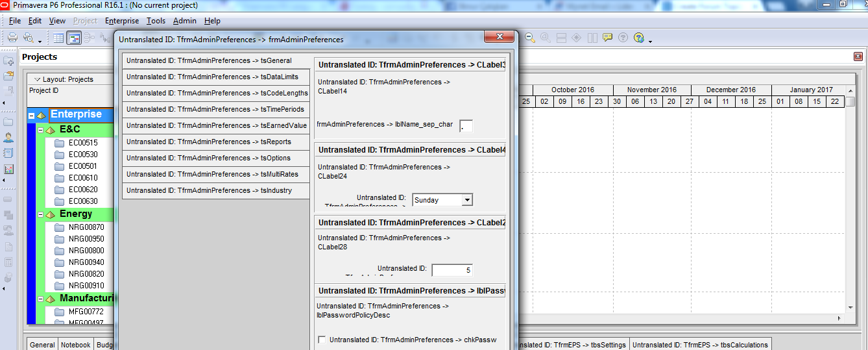The width and height of the screenshot is (868, 350).
Task: Select the tsDataLimits preferences tab
Action: pyautogui.click(x=216, y=77)
